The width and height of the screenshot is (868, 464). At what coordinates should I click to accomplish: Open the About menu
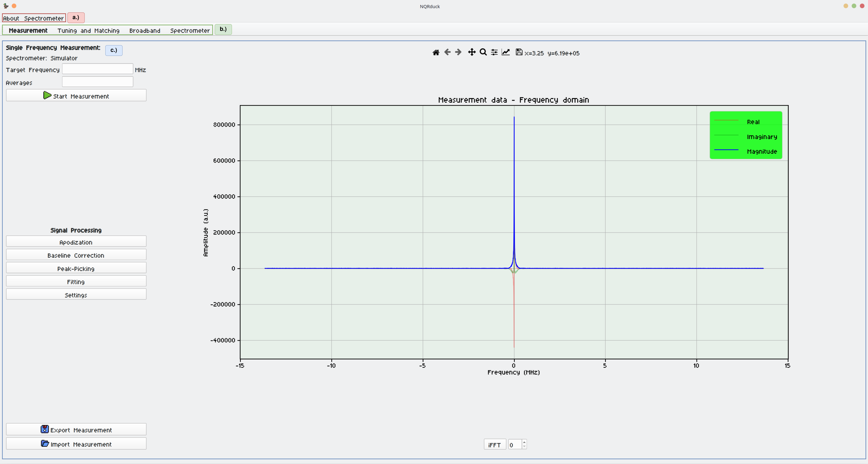(11, 18)
